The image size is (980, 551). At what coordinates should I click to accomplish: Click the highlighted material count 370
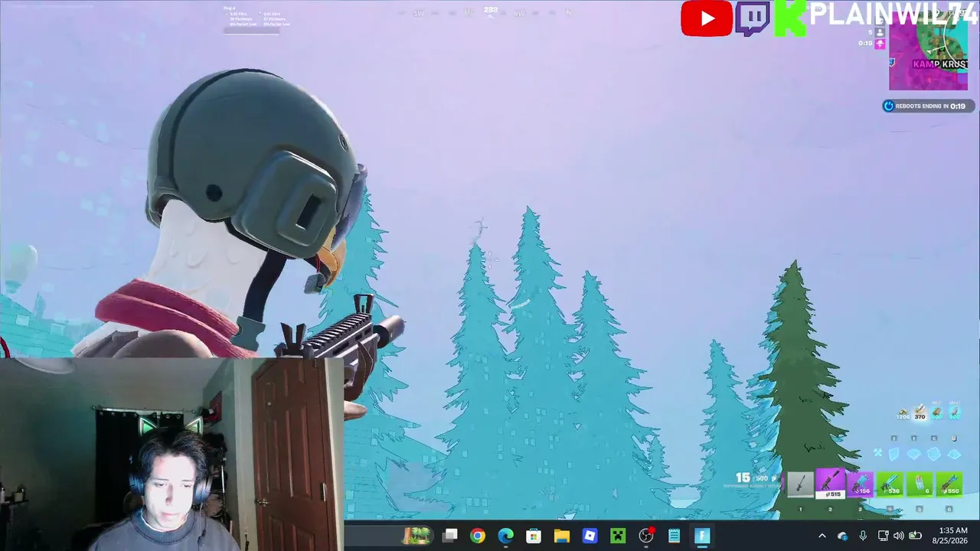click(x=920, y=413)
